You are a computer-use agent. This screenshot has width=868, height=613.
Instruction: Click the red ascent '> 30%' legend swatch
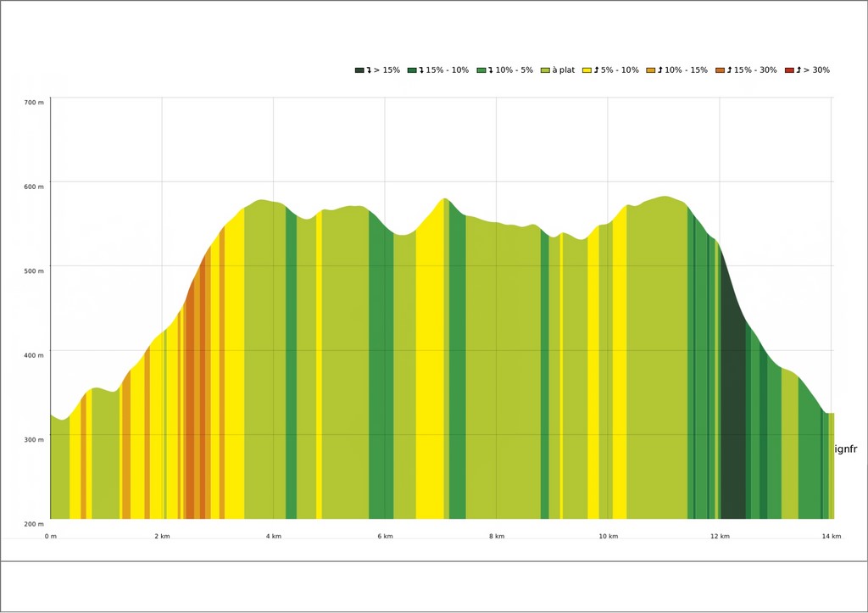click(x=789, y=70)
